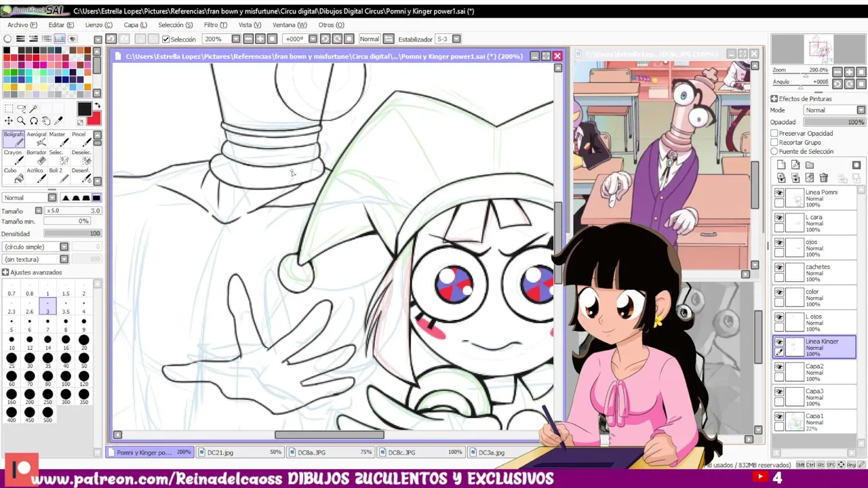This screenshot has height=488, width=868.
Task: Open the Capa menu
Action: (135, 25)
